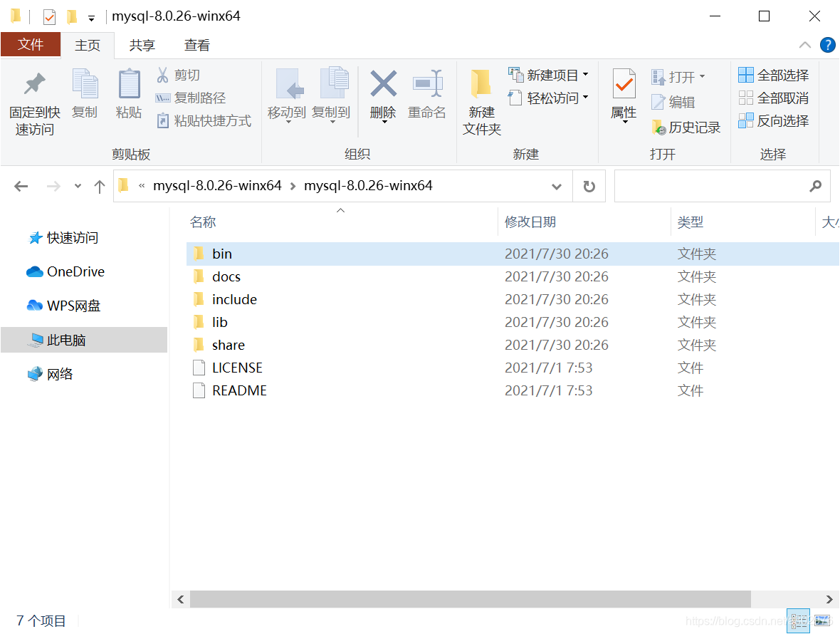840x634 pixels.
Task: Click the search magnifier icon
Action: (x=815, y=186)
